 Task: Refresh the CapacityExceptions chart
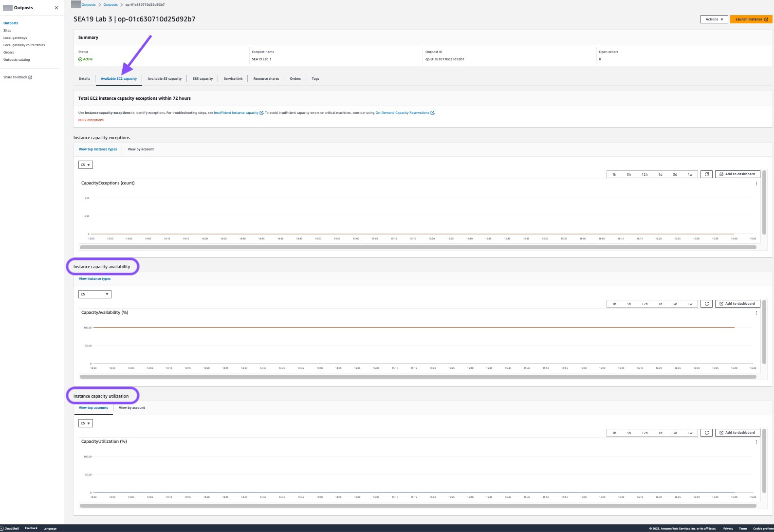click(706, 174)
